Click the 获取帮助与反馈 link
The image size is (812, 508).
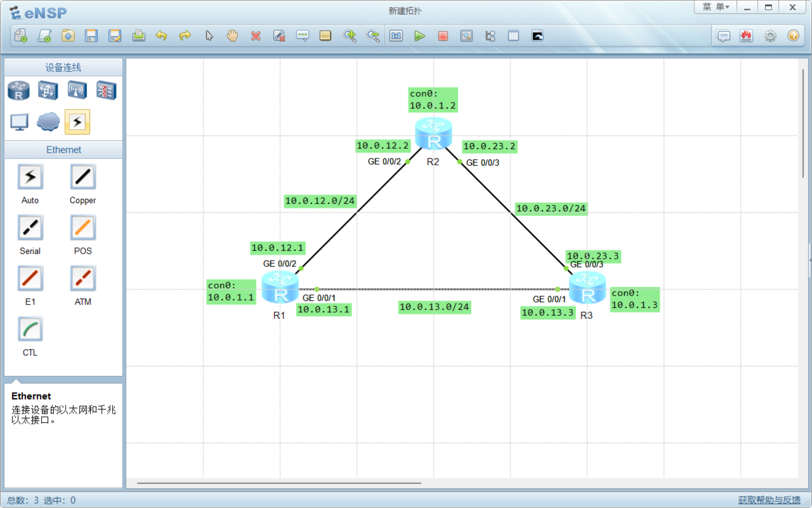click(x=769, y=500)
